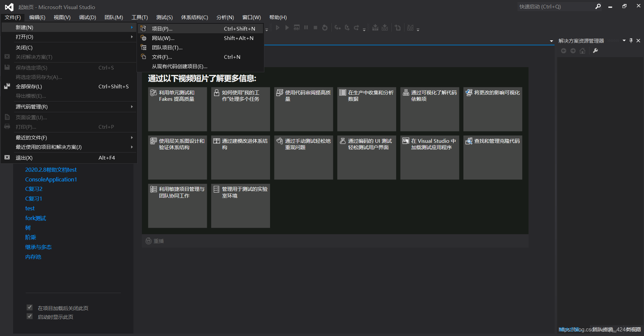Image resolution: width=644 pixels, height=336 pixels.
Task: Toggle the auto-hide pin on Solution Explorer
Action: 631,41
